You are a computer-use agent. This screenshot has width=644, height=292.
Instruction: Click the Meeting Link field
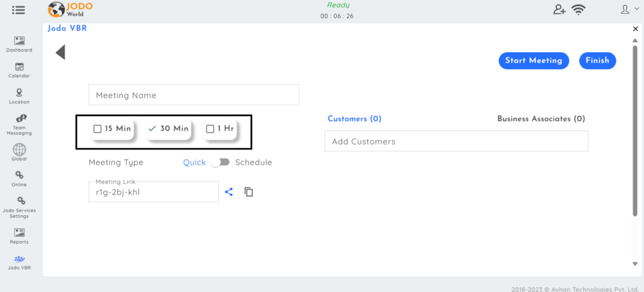153,192
